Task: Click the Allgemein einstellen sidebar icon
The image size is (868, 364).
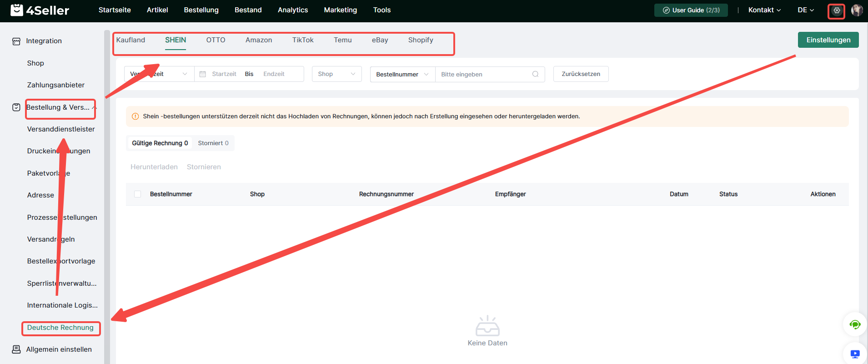Action: (x=16, y=349)
